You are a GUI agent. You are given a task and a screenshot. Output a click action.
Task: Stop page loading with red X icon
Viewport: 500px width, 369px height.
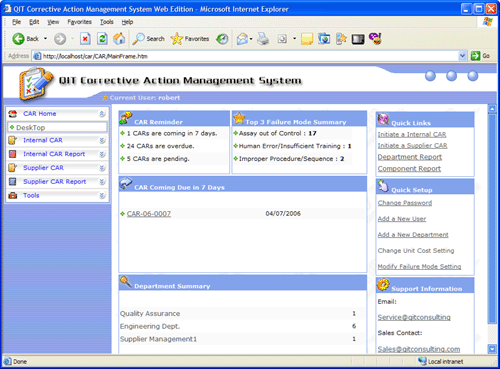85,39
